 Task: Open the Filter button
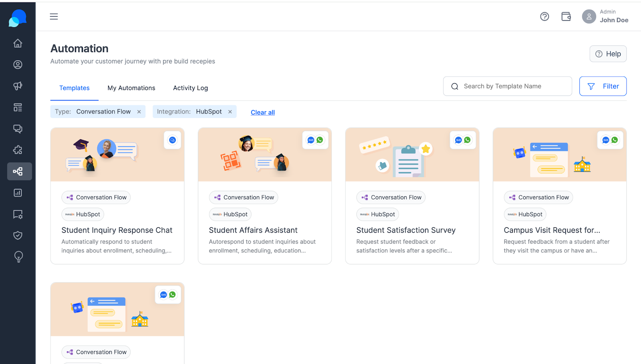point(603,86)
